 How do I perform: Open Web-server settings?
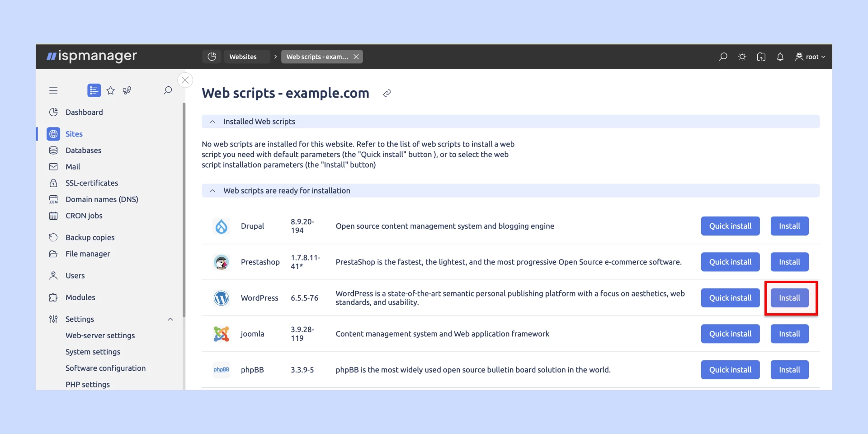click(x=100, y=335)
